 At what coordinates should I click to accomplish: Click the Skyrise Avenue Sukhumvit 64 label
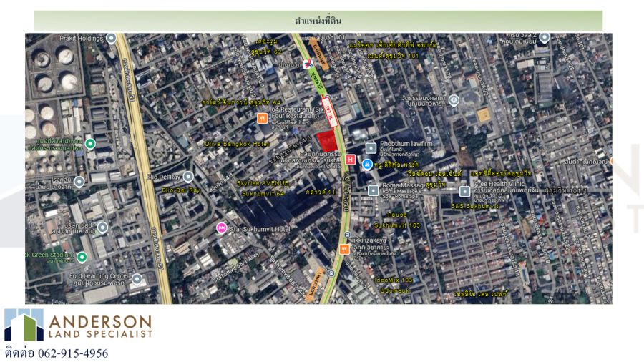(x=263, y=188)
